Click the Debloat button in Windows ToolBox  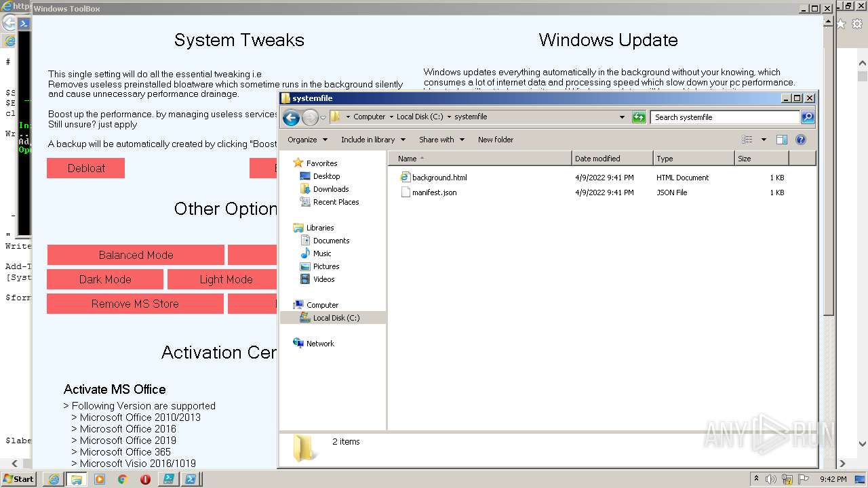(x=85, y=168)
